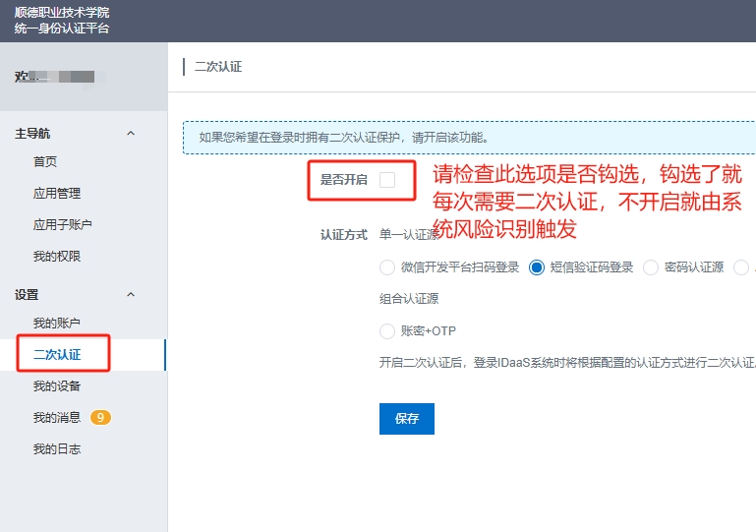Click the orange 9 unread messages badge

(100, 417)
